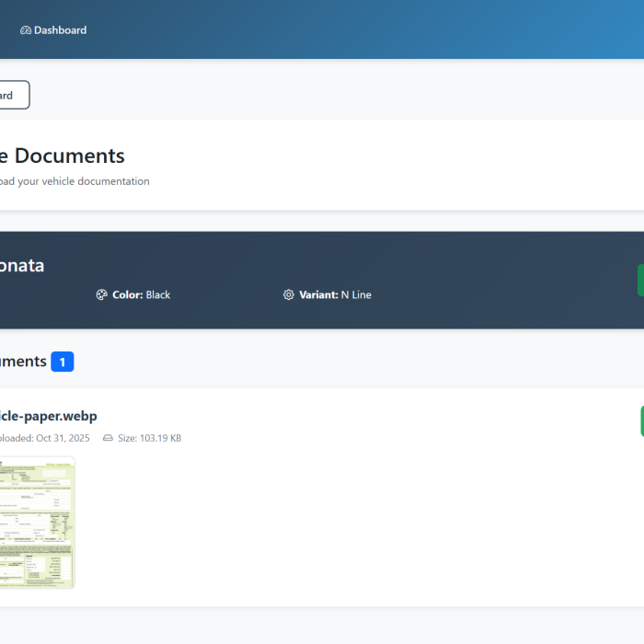Open the vehicle paper document thumbnail
Viewport: 644px width, 644px height.
tap(37, 522)
